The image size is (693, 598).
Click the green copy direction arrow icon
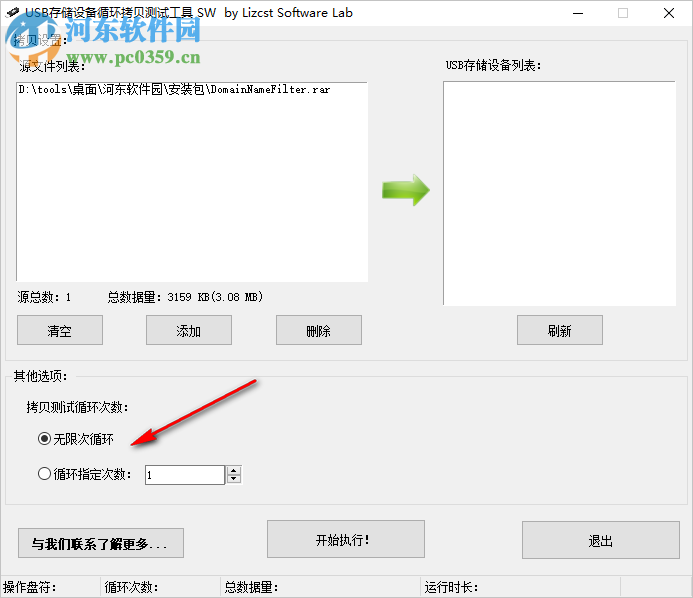click(406, 190)
